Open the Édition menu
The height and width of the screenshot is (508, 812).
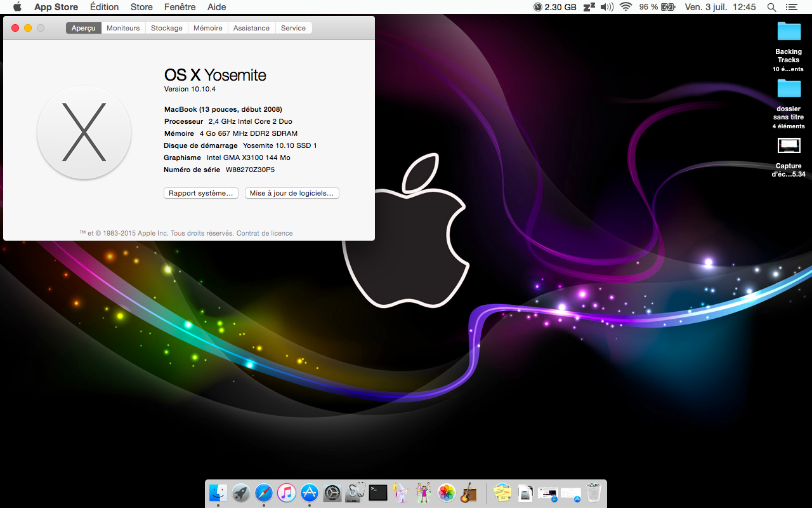click(x=104, y=7)
